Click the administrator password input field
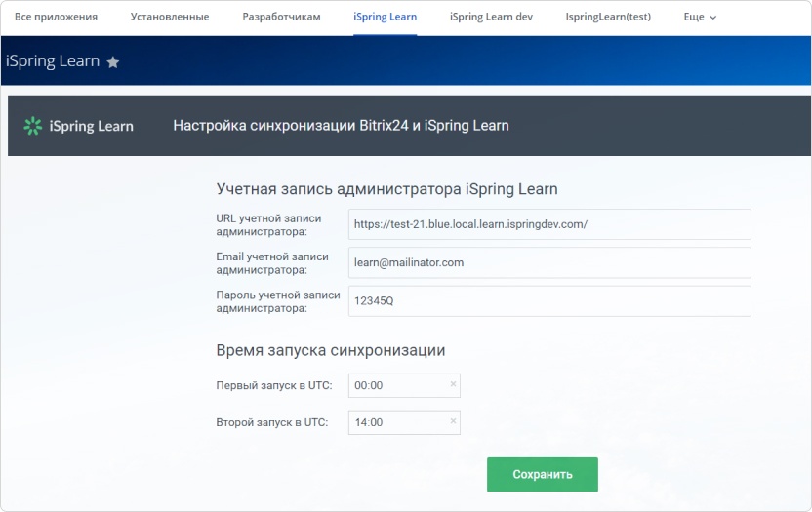Viewport: 812px width, 512px height. [x=549, y=300]
